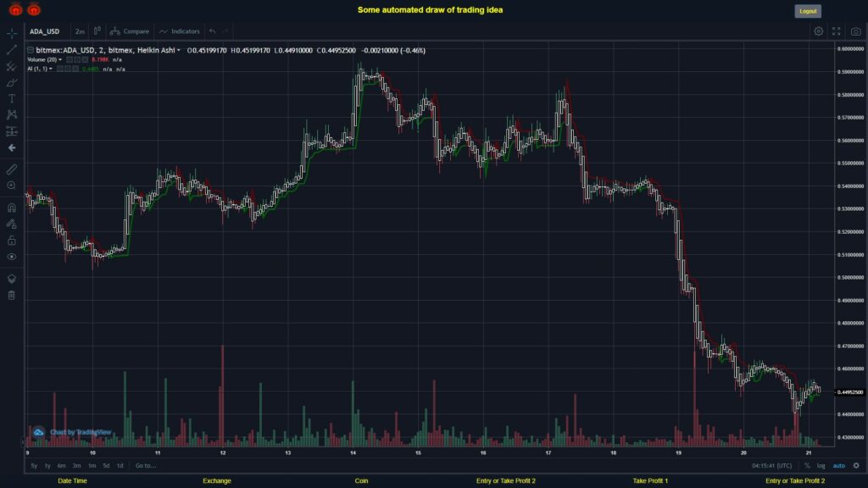Hide the AI indicator via first legend icon
Viewport: 868px width, 488px height.
pyautogui.click(x=60, y=69)
